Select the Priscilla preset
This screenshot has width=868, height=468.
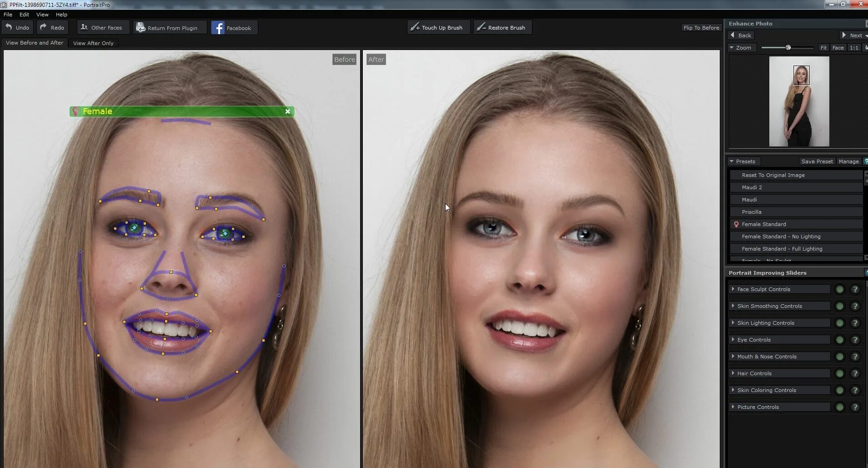(796, 212)
